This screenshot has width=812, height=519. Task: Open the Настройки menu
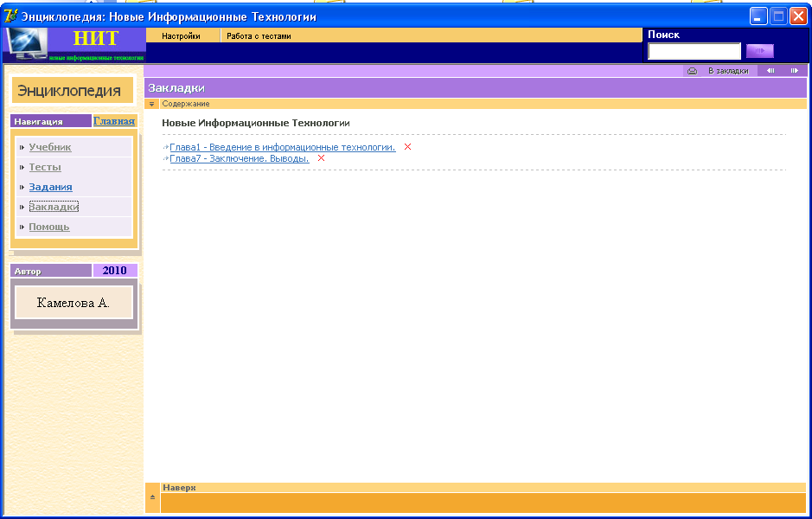pyautogui.click(x=181, y=36)
